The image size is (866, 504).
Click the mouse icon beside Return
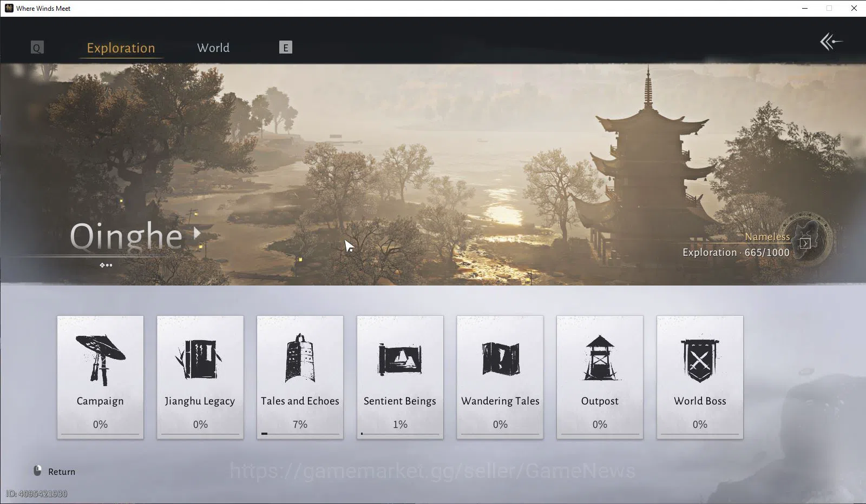[x=37, y=471]
